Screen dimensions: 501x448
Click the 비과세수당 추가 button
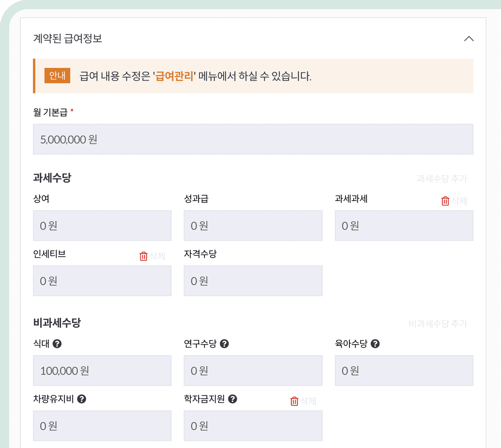click(438, 324)
